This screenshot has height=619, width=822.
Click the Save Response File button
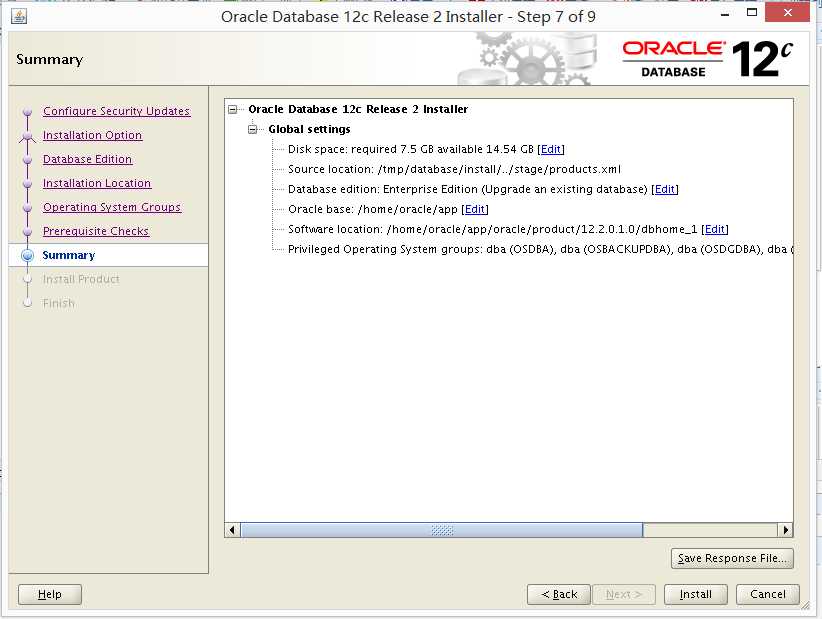click(x=732, y=558)
